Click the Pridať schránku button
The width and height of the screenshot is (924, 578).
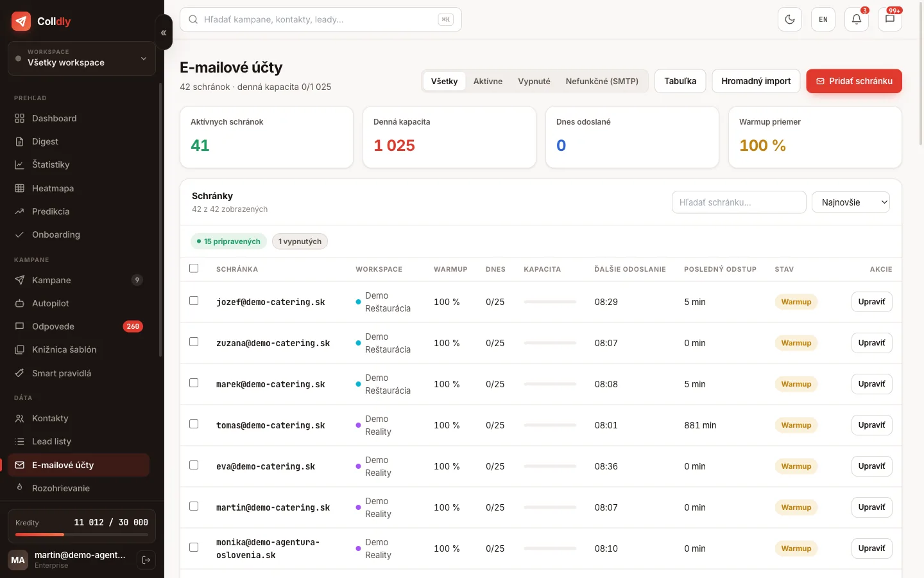[854, 81]
